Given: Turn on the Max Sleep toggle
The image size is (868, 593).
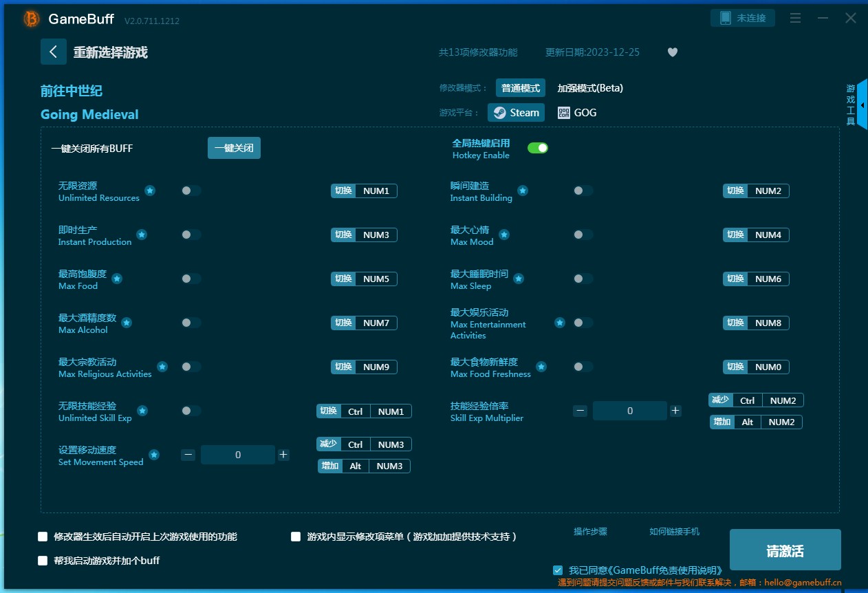Looking at the screenshot, I should [583, 279].
